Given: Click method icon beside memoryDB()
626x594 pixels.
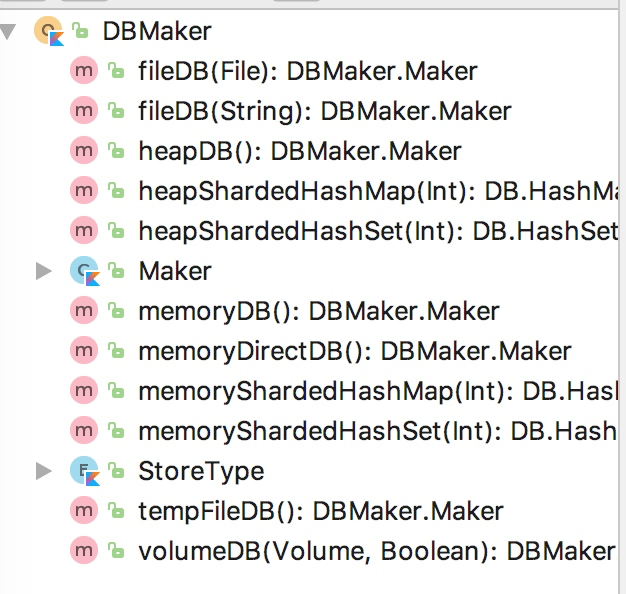Looking at the screenshot, I should tap(84, 311).
